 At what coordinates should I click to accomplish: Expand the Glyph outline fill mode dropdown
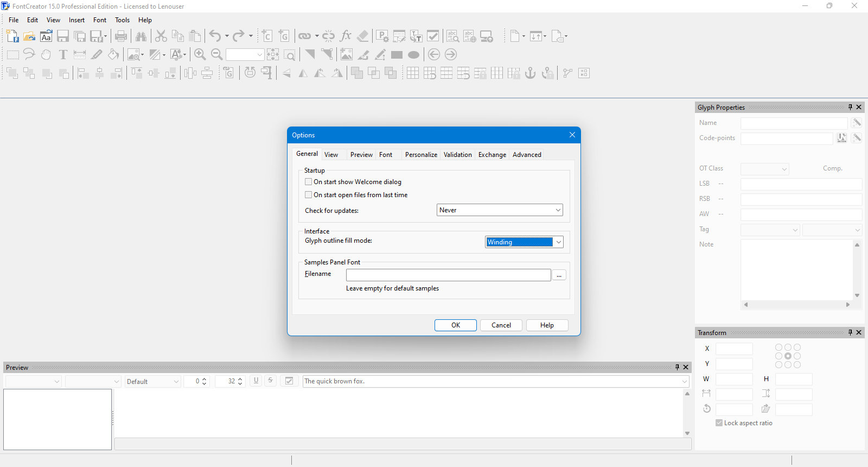[x=524, y=242]
